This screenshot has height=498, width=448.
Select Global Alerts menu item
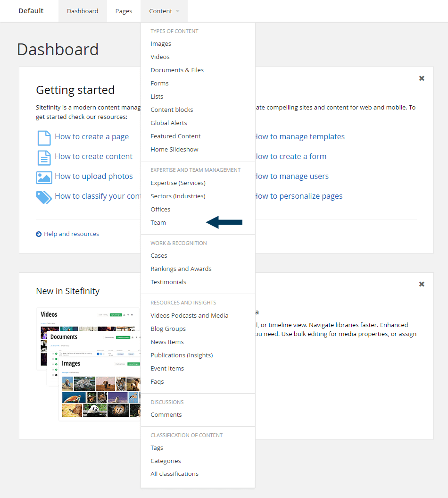pos(169,123)
